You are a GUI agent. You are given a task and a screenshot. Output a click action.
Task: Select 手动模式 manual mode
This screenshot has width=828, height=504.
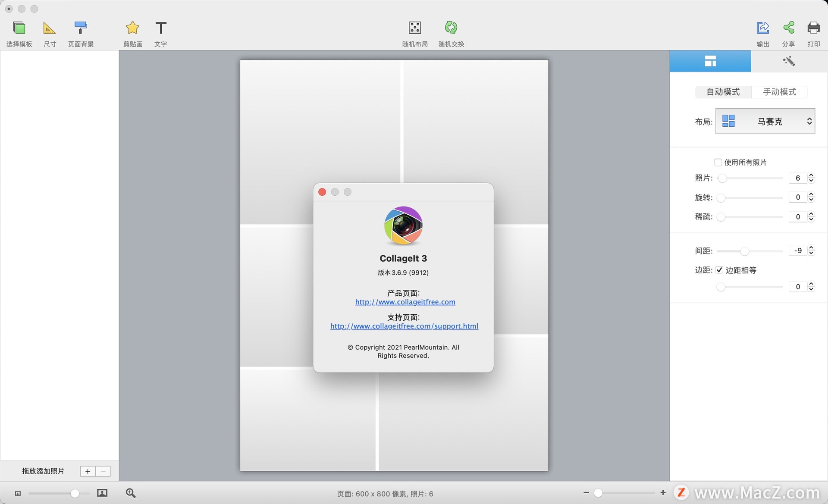(x=779, y=92)
